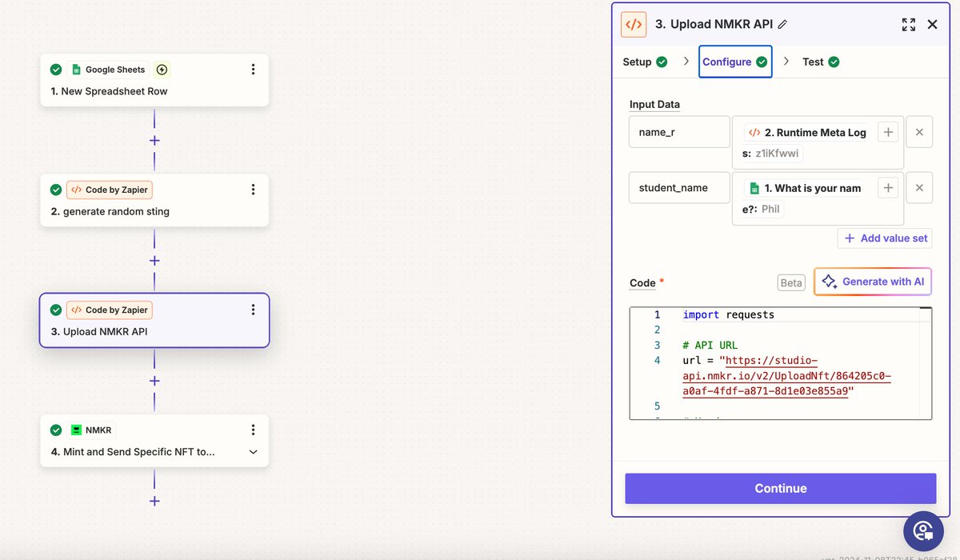Screen dimensions: 960x560
Task: Open three-dot menu on New Spreadsheet Row step
Action: [x=253, y=70]
